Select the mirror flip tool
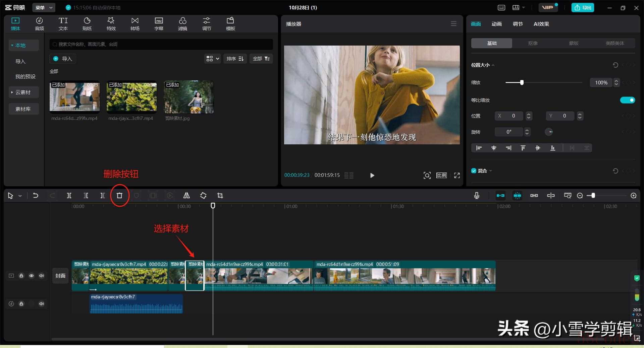This screenshot has height=348, width=644. pyautogui.click(x=186, y=196)
